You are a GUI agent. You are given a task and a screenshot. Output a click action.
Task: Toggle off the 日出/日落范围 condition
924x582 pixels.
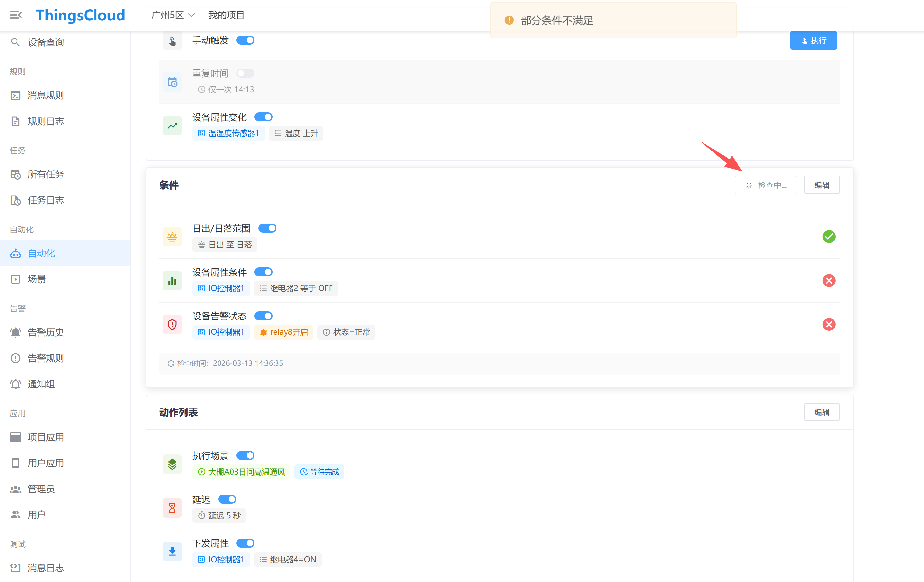(267, 228)
